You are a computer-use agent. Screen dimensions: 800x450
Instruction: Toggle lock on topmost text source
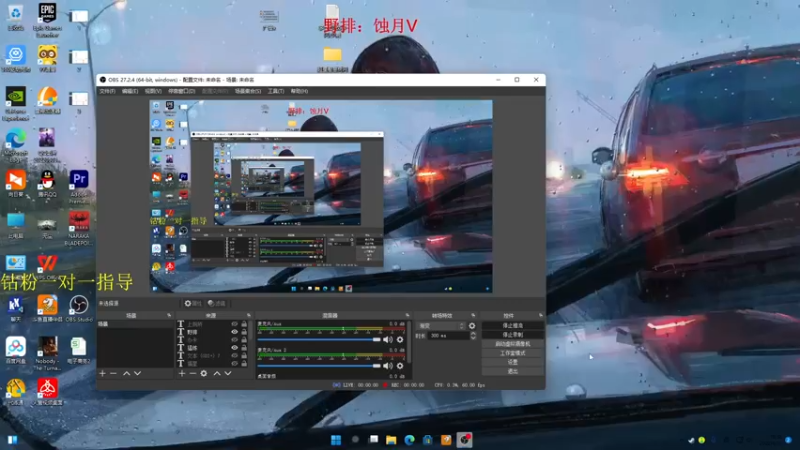244,324
